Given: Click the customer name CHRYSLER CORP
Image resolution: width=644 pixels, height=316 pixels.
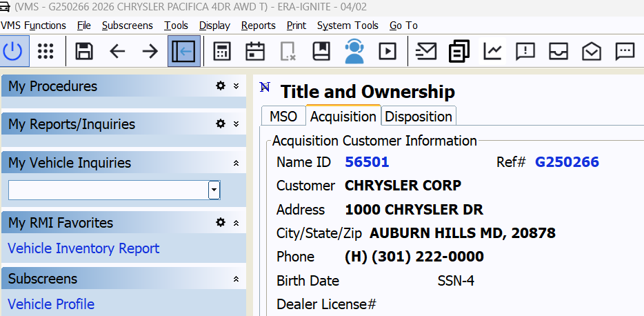Looking at the screenshot, I should coord(403,186).
